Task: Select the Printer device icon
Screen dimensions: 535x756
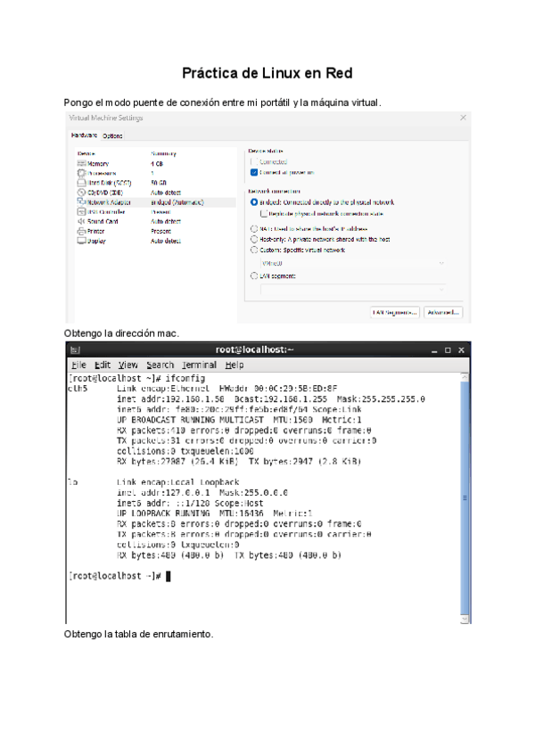Action: (81, 231)
